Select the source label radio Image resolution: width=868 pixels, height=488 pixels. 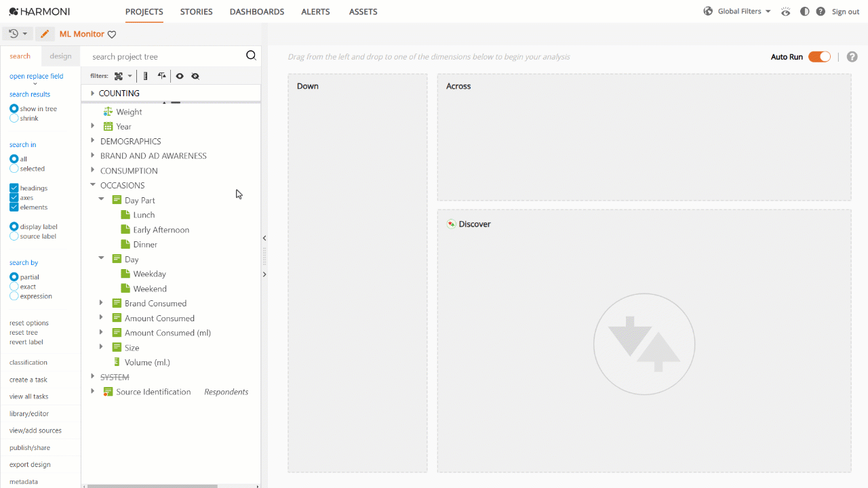pyautogui.click(x=14, y=236)
